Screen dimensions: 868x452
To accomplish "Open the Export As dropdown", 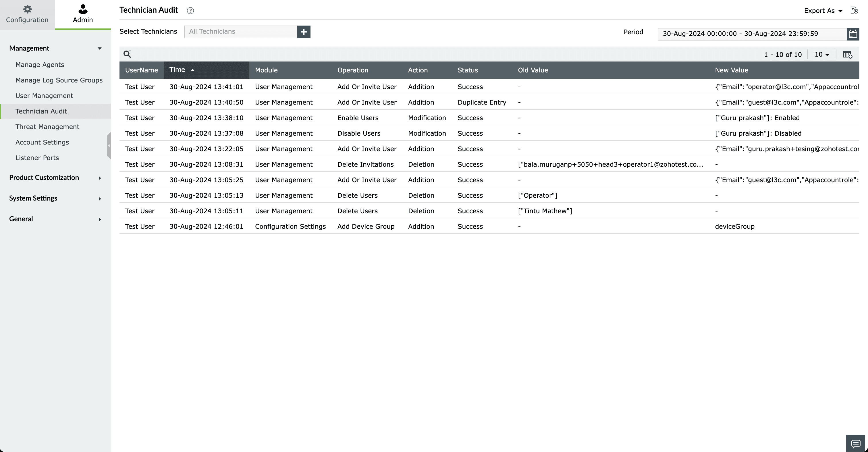I will click(823, 11).
